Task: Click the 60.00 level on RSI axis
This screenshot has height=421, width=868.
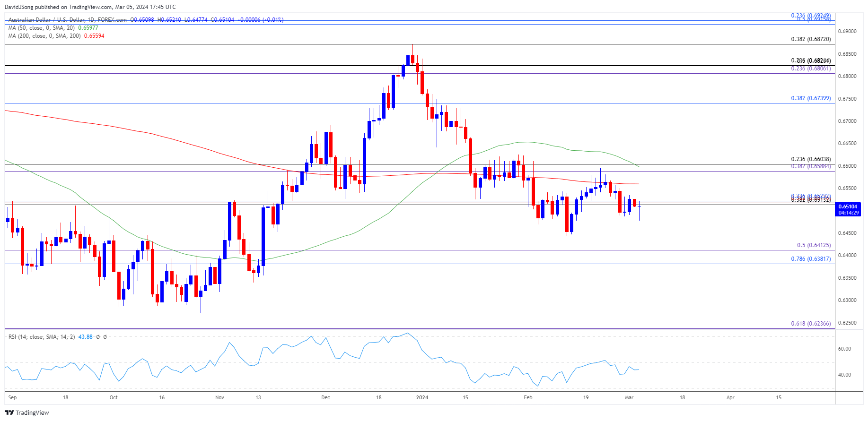Action: click(x=844, y=349)
